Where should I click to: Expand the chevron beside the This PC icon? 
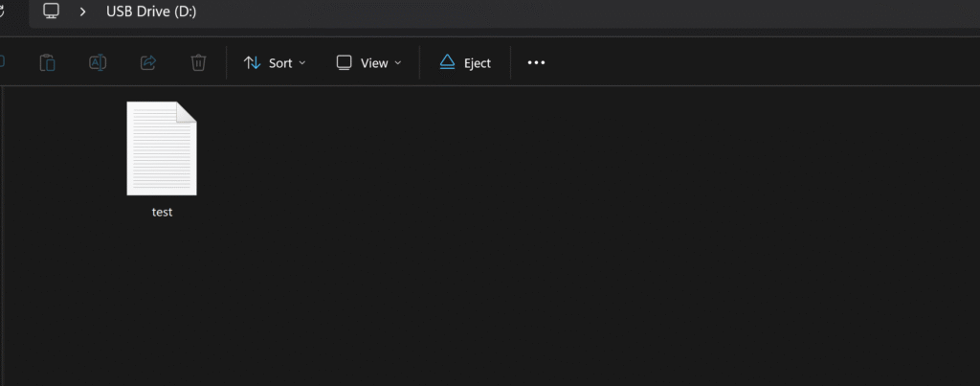point(82,11)
